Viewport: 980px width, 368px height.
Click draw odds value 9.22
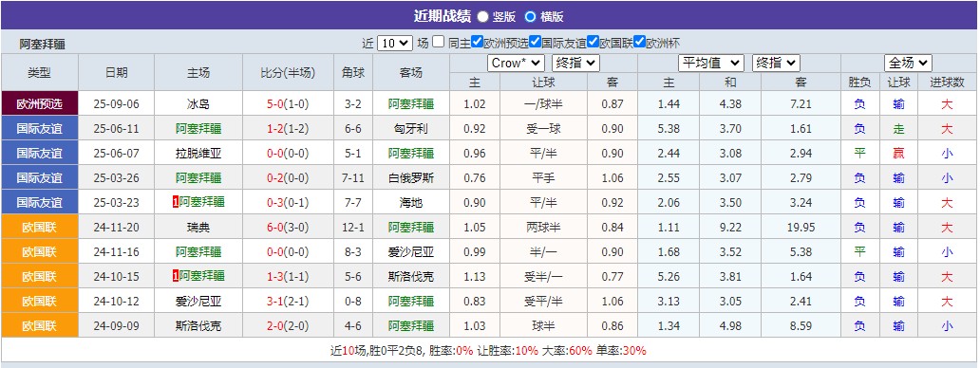(730, 228)
